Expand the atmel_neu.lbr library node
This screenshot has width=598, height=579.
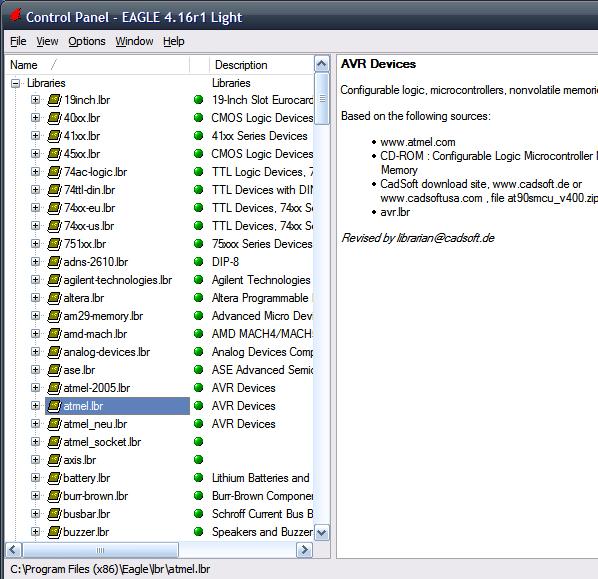[35, 424]
